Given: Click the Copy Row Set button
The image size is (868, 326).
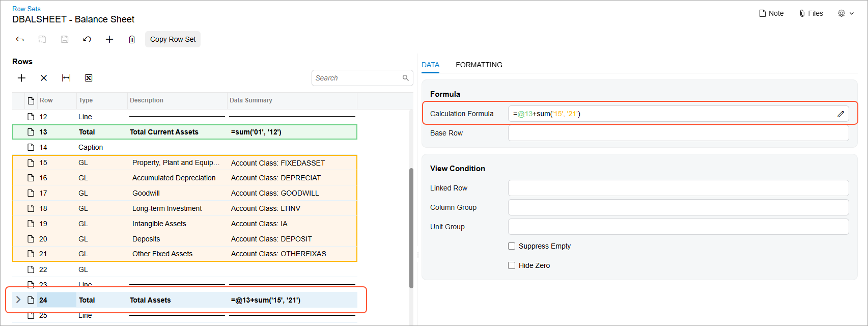Looking at the screenshot, I should [173, 39].
